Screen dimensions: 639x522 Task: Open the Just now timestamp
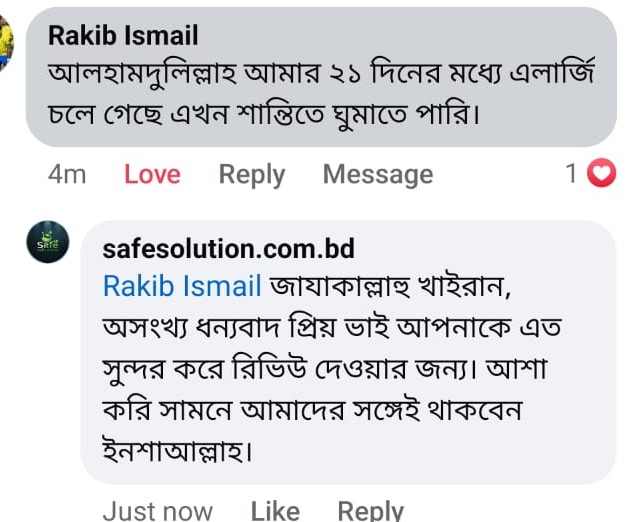pos(157,510)
